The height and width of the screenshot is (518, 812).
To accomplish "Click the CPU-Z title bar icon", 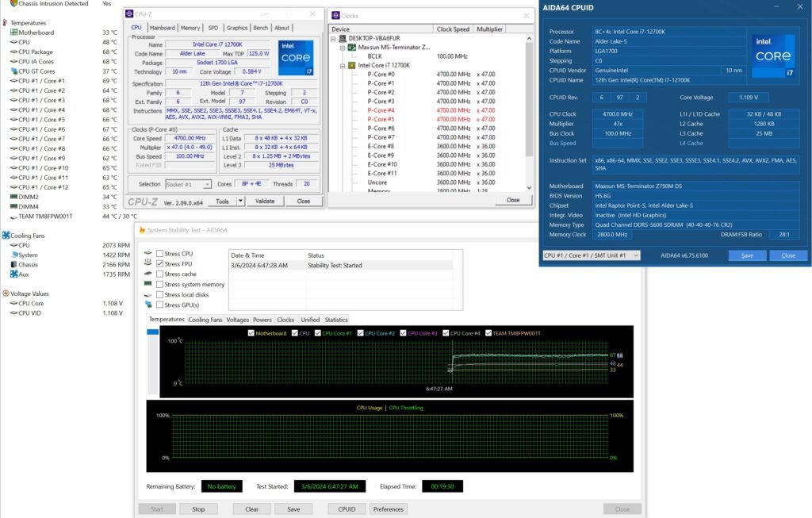I will (129, 14).
